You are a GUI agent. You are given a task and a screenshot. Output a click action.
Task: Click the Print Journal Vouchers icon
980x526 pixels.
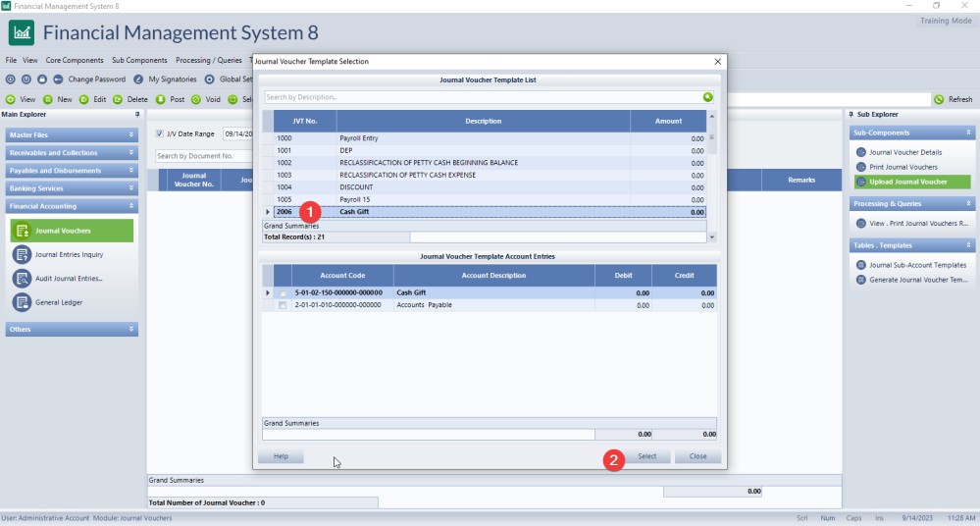click(861, 167)
